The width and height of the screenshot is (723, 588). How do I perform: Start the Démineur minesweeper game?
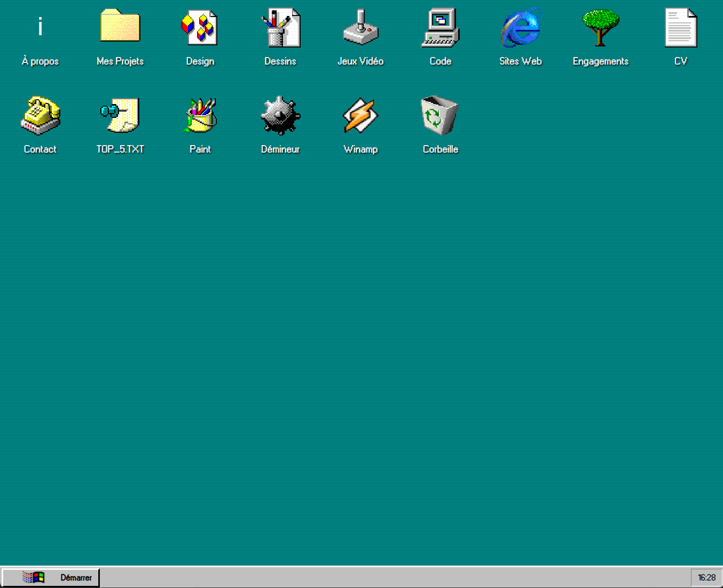coord(280,116)
